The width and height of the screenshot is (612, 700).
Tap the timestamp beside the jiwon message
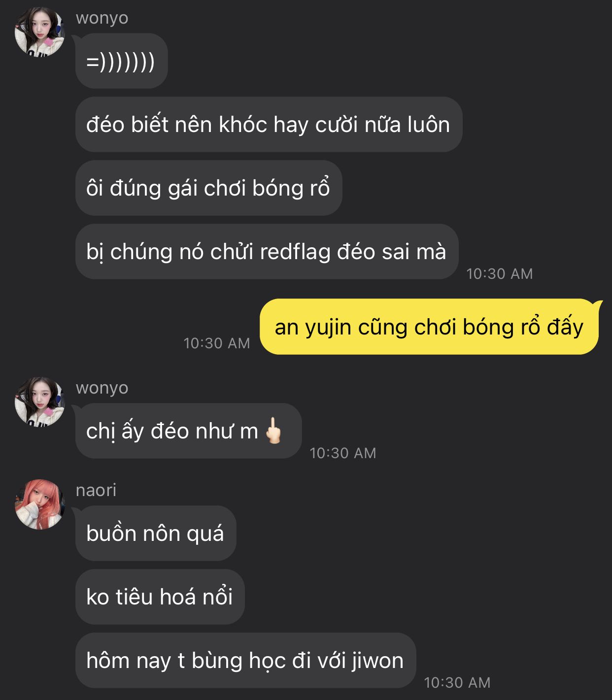click(x=457, y=683)
